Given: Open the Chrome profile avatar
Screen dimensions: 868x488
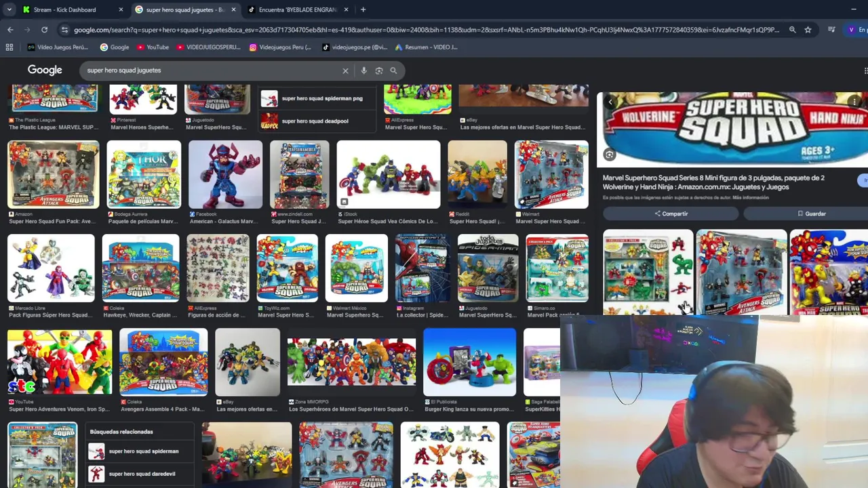Looking at the screenshot, I should point(851,30).
